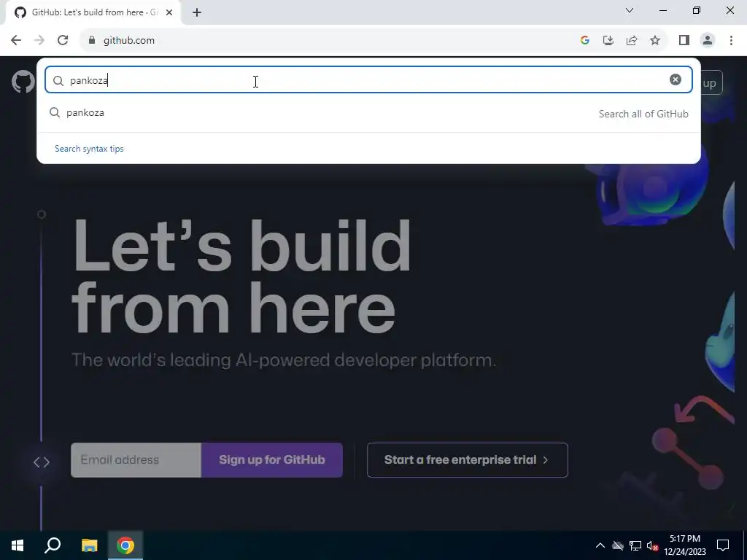Open the Windows Start menu
The width and height of the screenshot is (747, 560).
click(x=18, y=545)
